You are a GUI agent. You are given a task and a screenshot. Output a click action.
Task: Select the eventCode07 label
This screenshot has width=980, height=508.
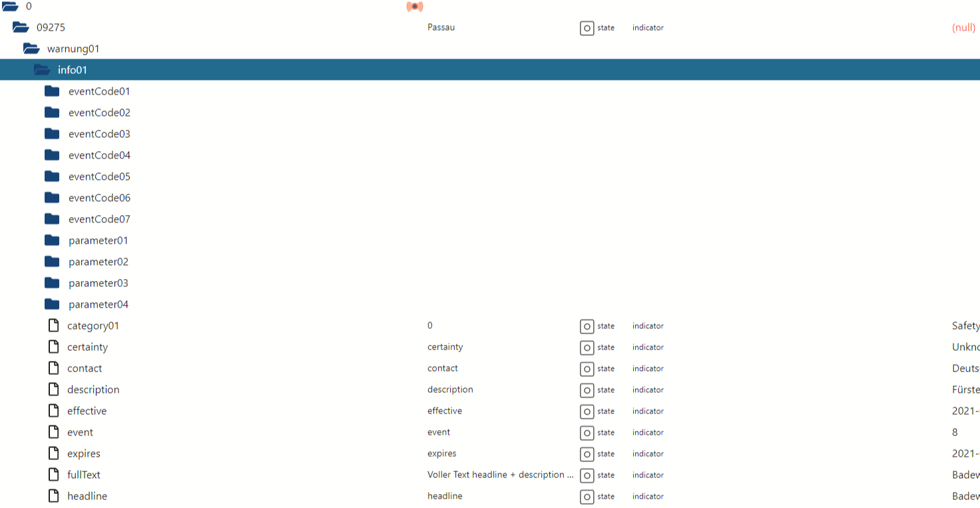pos(99,219)
